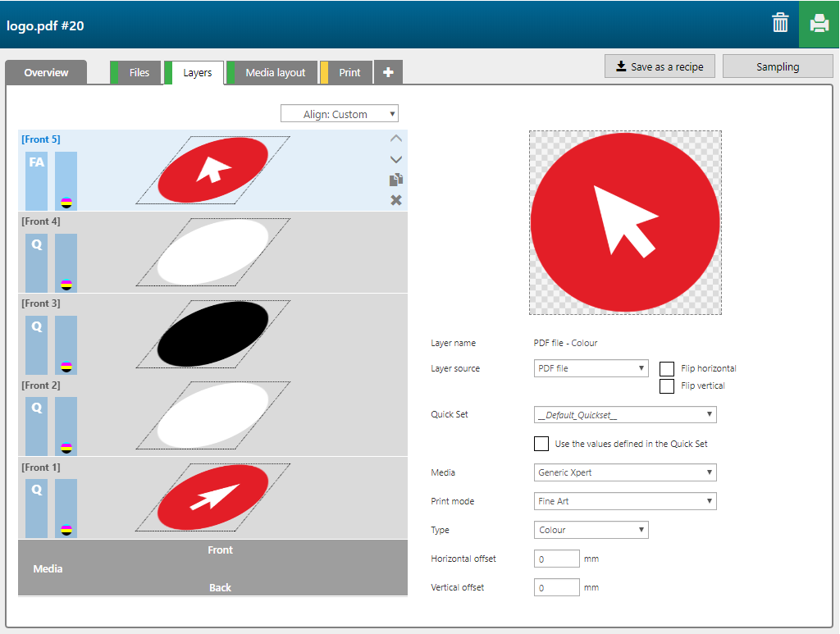Click download icon in Save as a recipe
The image size is (840, 634).
621,66
